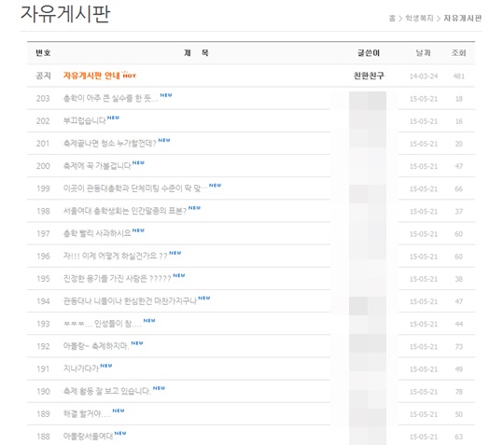Click the NEW badge on post 200
Screen dimensions: 504x445
point(138,162)
